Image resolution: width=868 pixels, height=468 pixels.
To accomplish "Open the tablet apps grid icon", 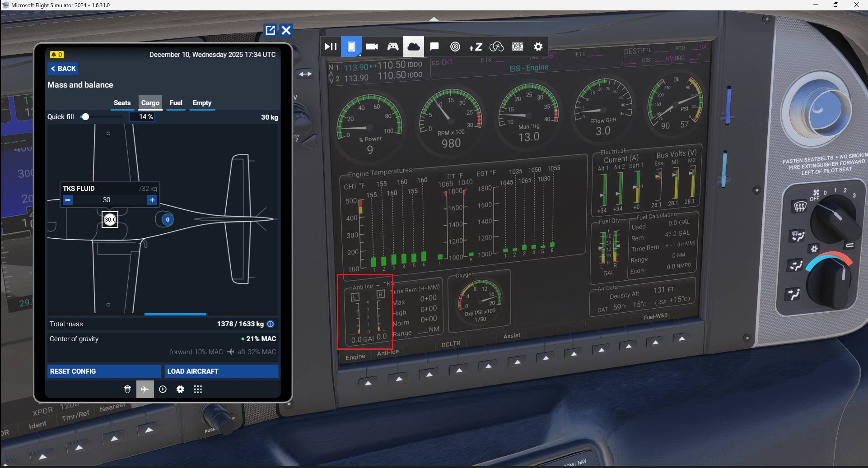I will click(198, 389).
